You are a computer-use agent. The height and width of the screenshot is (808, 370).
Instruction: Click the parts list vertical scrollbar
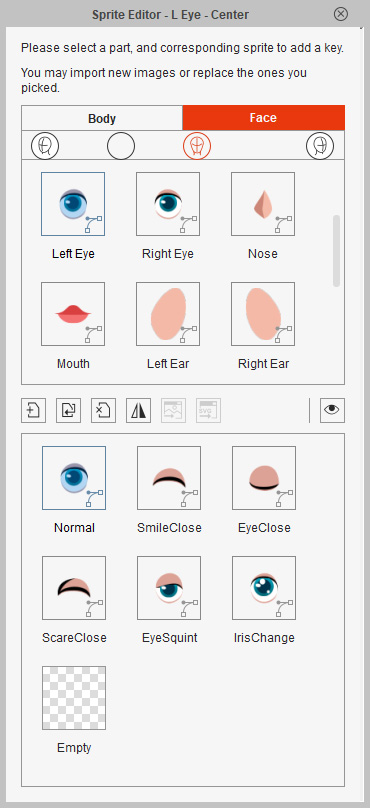(x=337, y=250)
